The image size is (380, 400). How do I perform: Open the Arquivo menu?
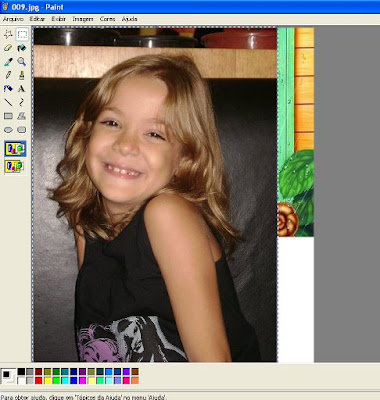13,19
